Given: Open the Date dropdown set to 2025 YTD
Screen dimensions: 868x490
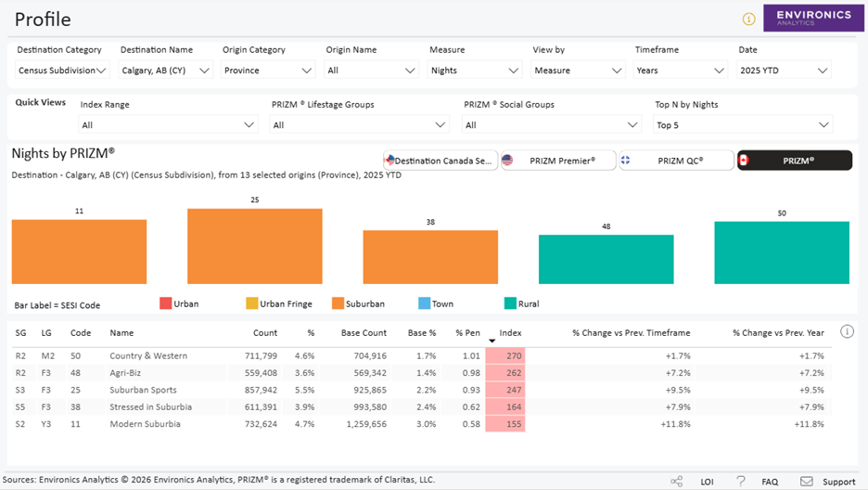Looking at the screenshot, I should click(x=783, y=71).
